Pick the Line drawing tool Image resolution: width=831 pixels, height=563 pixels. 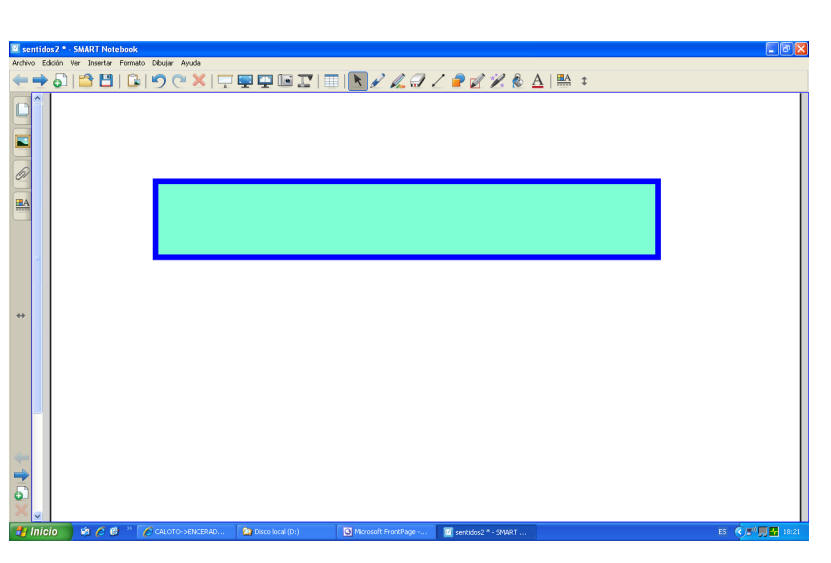437,81
